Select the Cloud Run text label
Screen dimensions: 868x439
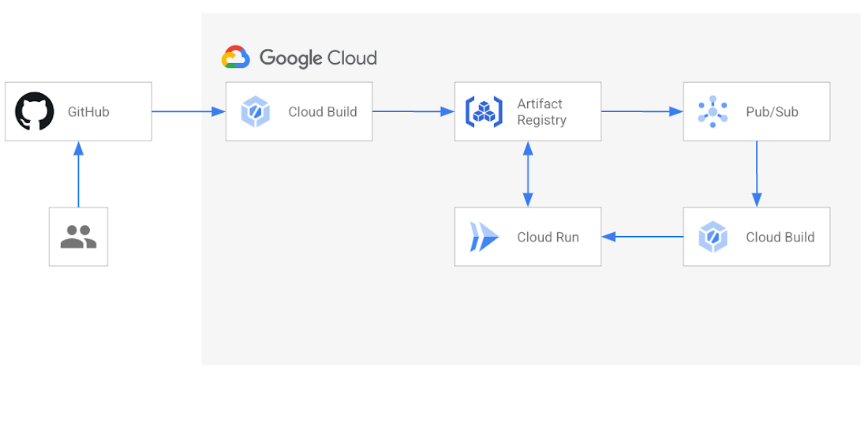548,237
